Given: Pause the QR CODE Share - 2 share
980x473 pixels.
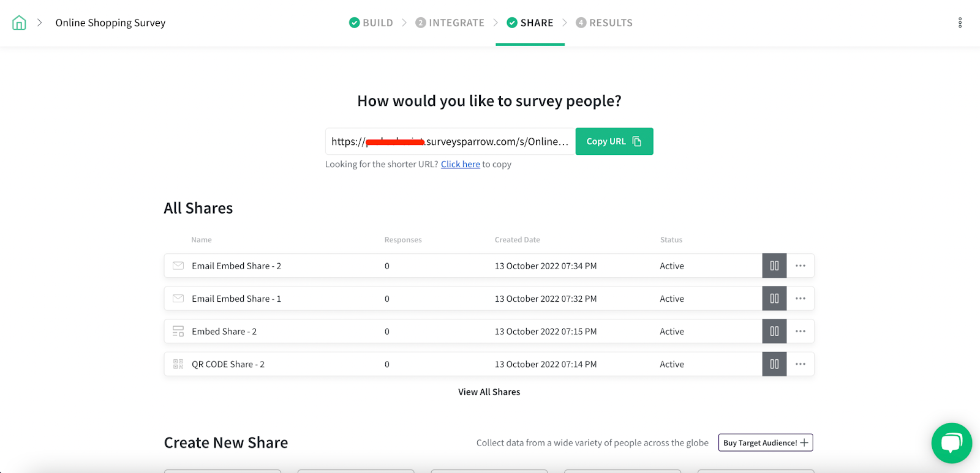Looking at the screenshot, I should (x=774, y=364).
